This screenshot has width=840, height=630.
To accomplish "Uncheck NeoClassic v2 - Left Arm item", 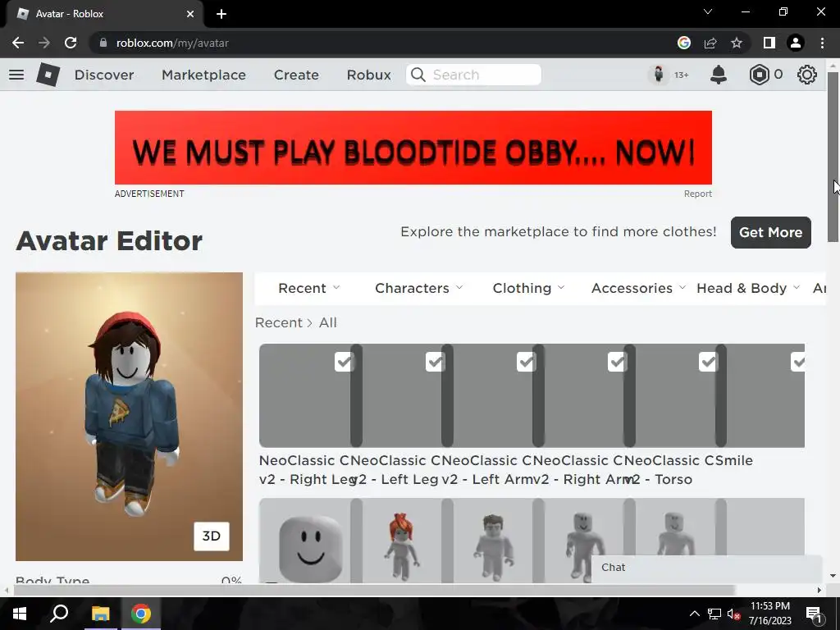I will (x=526, y=362).
